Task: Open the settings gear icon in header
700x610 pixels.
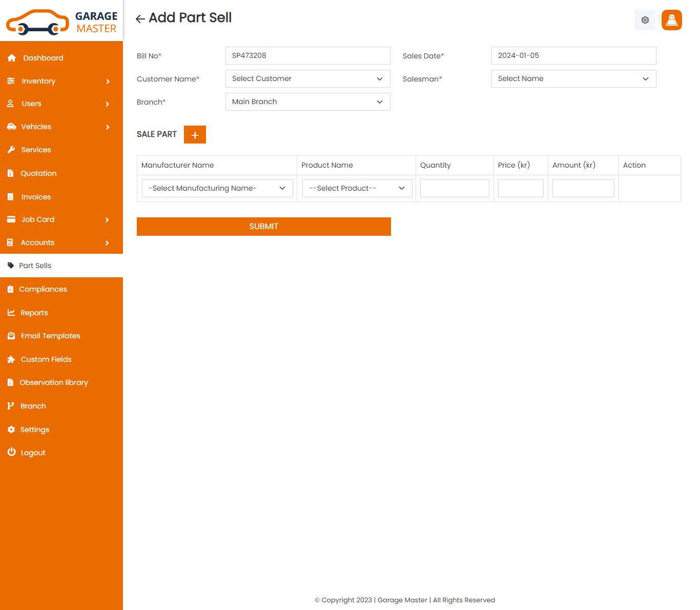Action: 645,20
